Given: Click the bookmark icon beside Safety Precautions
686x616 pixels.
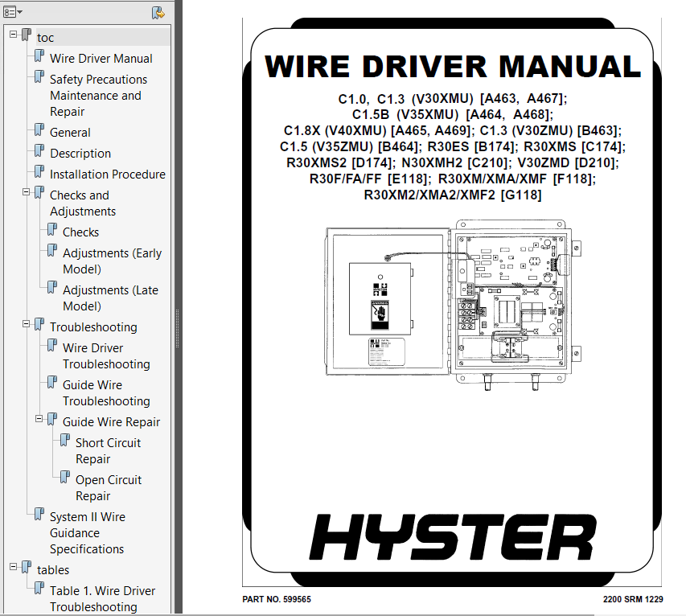Looking at the screenshot, I should tap(39, 77).
